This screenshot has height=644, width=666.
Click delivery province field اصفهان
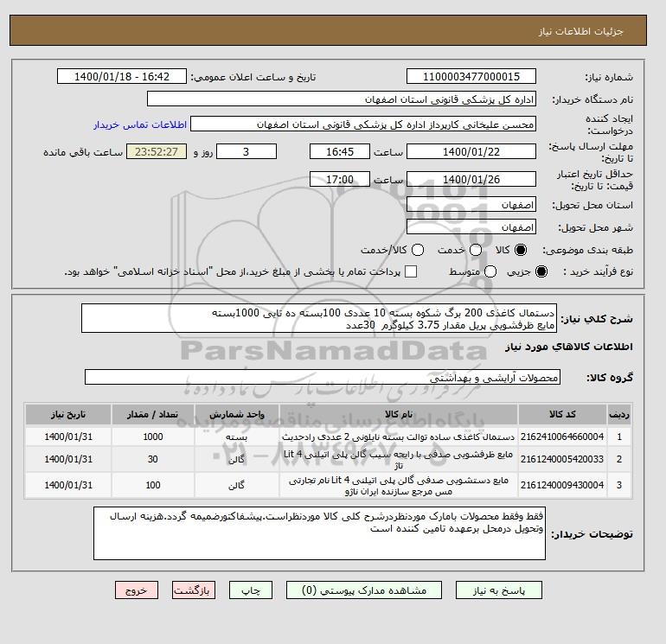pos(471,205)
